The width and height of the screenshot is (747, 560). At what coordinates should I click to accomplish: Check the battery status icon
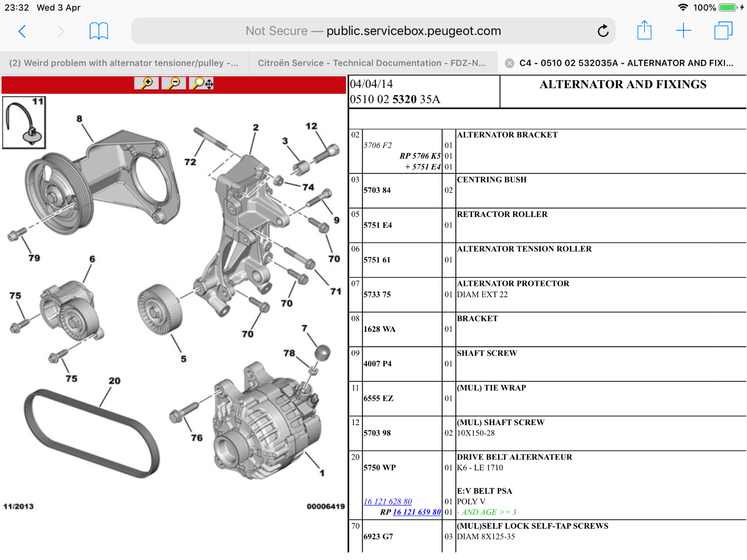[728, 7]
